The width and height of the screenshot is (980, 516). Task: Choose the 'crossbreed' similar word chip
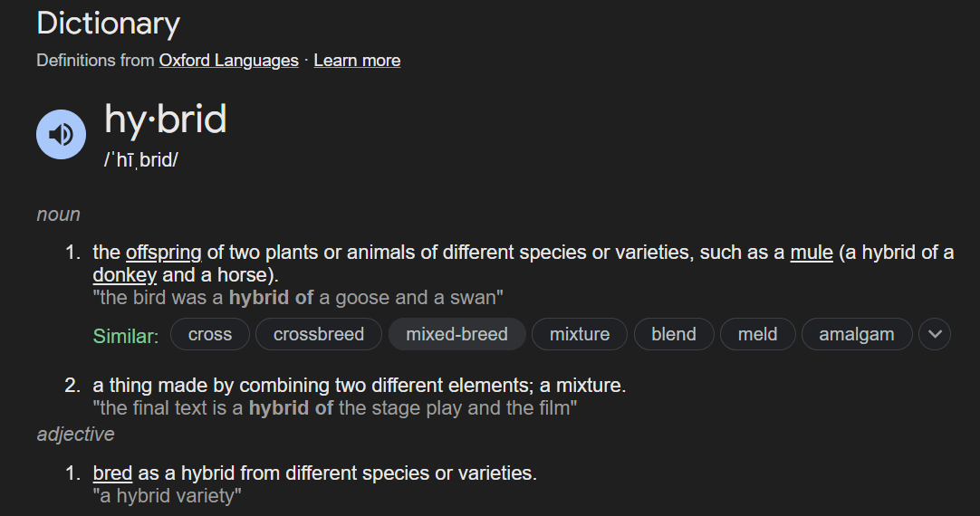coord(319,334)
